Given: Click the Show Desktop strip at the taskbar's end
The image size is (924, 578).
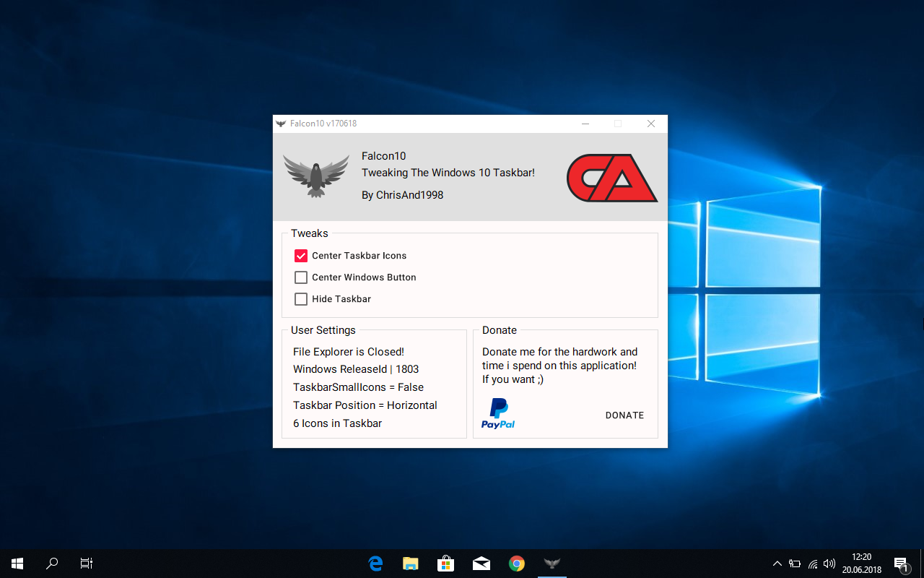Looking at the screenshot, I should tap(922, 564).
